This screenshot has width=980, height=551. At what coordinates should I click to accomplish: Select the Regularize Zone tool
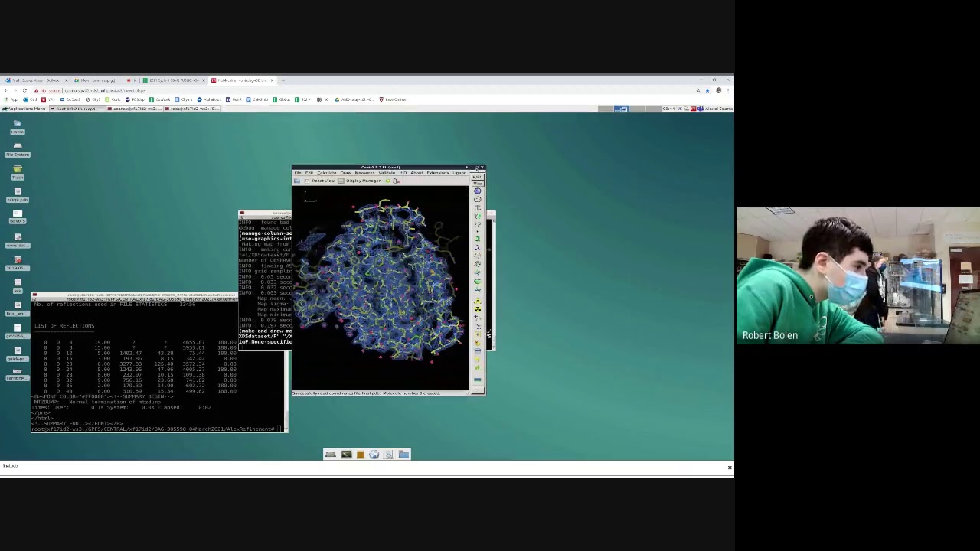[x=478, y=199]
